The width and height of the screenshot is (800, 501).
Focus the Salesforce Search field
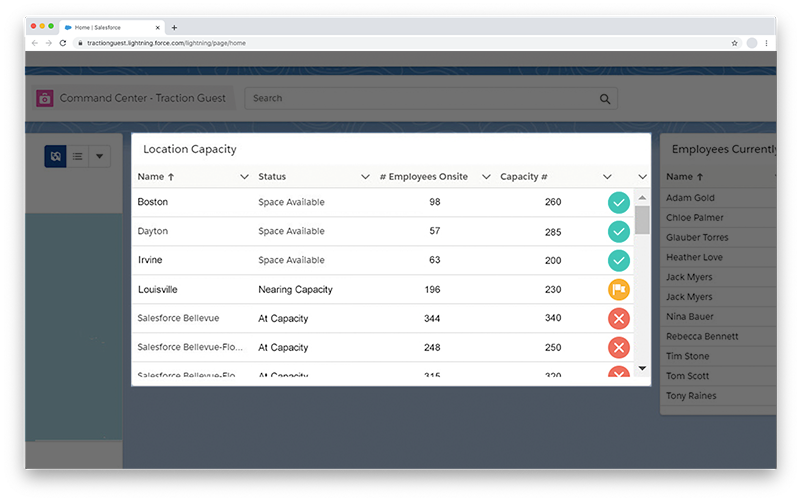[x=431, y=98]
